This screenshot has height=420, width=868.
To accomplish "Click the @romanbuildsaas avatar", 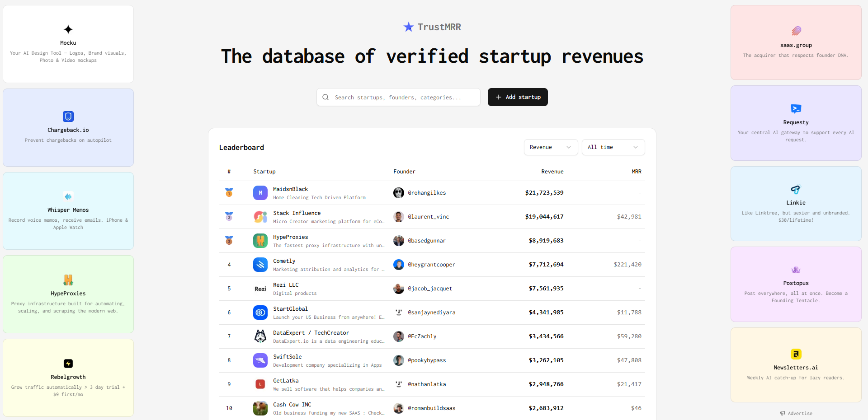I will (x=399, y=408).
